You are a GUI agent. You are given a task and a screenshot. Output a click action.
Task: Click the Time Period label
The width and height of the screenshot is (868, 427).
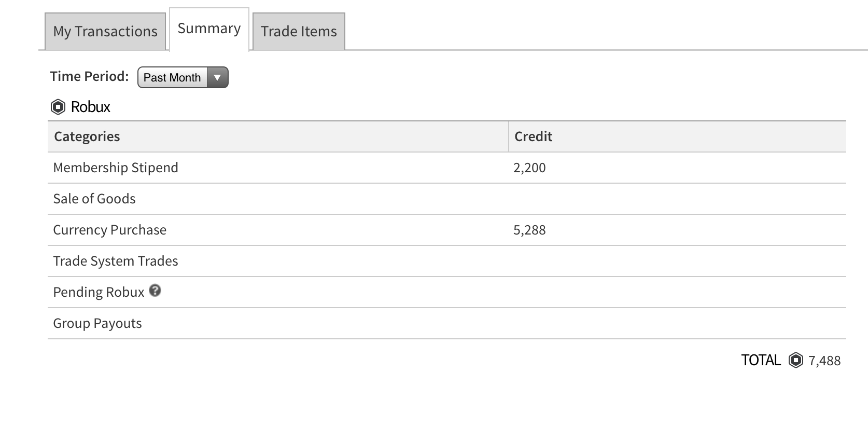coord(89,76)
